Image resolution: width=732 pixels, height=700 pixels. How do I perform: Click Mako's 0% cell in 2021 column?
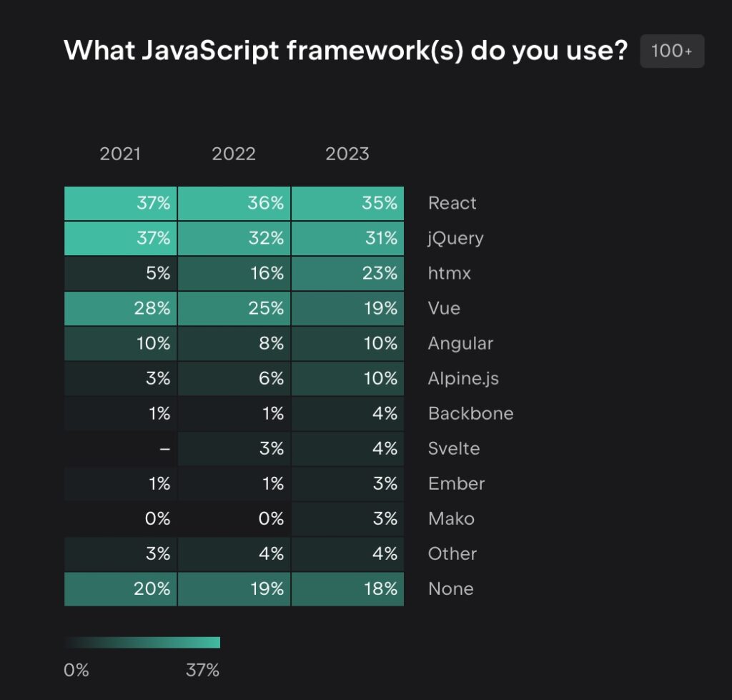point(120,518)
